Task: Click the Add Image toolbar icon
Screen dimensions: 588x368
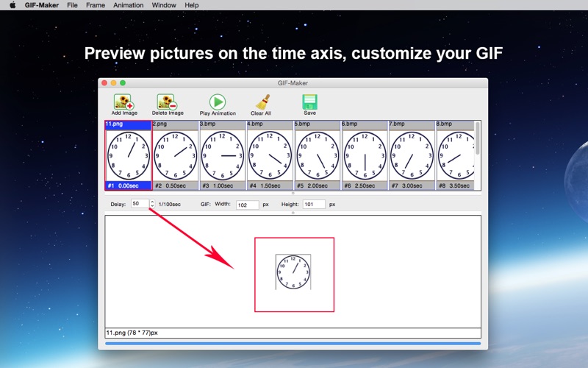Action: pos(124,105)
